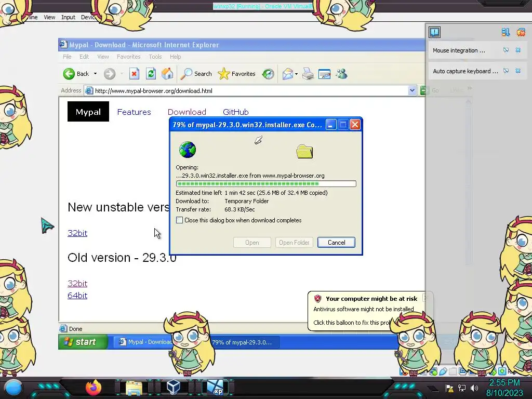Click the security shield icon in balloon
The image size is (532, 399).
click(317, 299)
